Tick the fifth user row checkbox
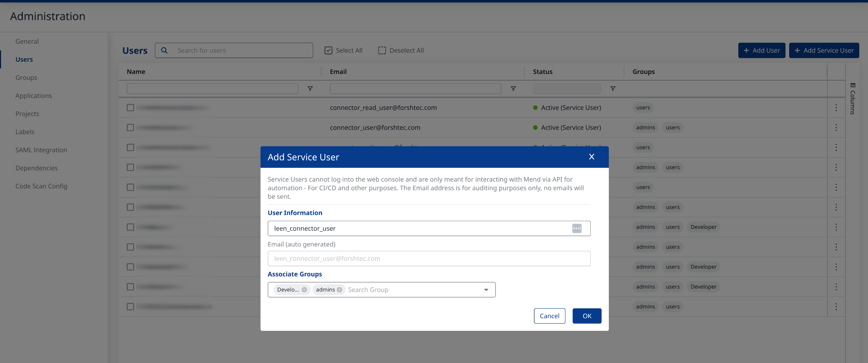The image size is (868, 363). coord(130,187)
